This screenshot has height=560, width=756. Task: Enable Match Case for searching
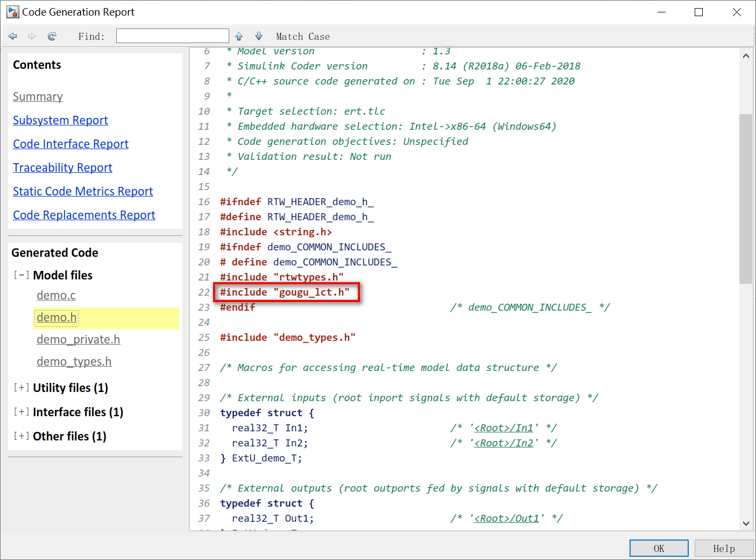pos(302,36)
